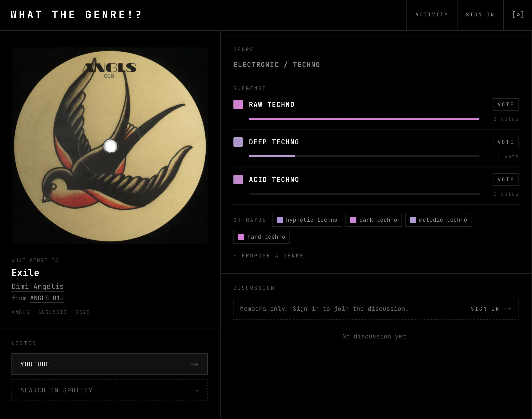Click the track title Exile

pos(26,273)
